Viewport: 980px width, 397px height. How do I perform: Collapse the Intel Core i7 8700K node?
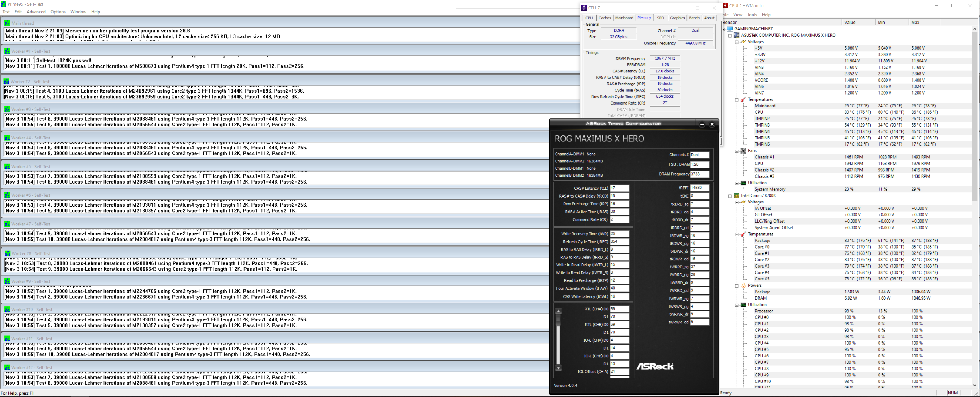(x=730, y=196)
